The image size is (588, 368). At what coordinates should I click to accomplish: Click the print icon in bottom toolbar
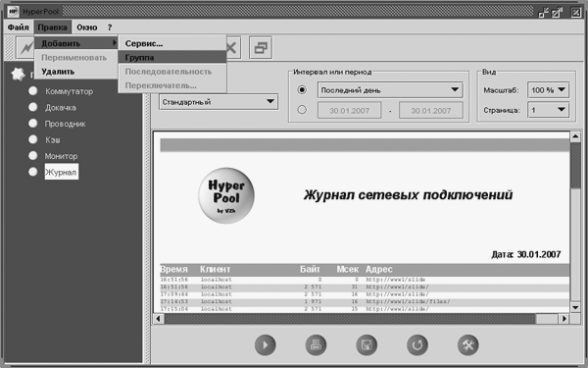(x=316, y=344)
